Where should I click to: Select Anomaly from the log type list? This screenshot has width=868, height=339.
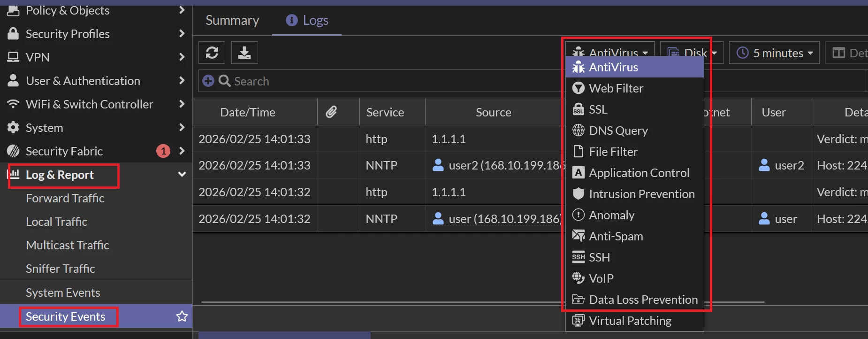coord(635,215)
